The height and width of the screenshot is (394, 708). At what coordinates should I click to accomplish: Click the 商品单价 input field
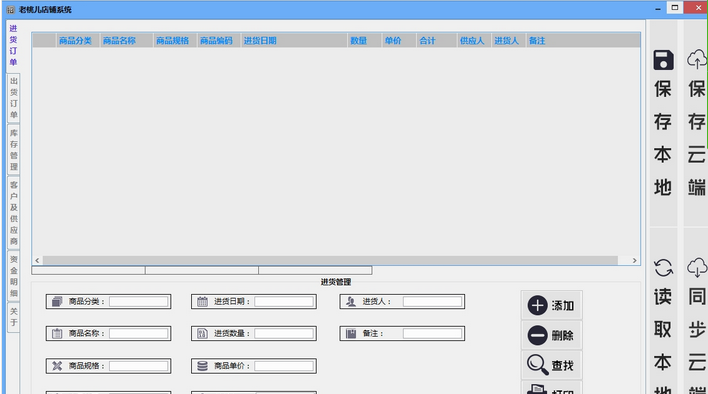click(x=284, y=366)
